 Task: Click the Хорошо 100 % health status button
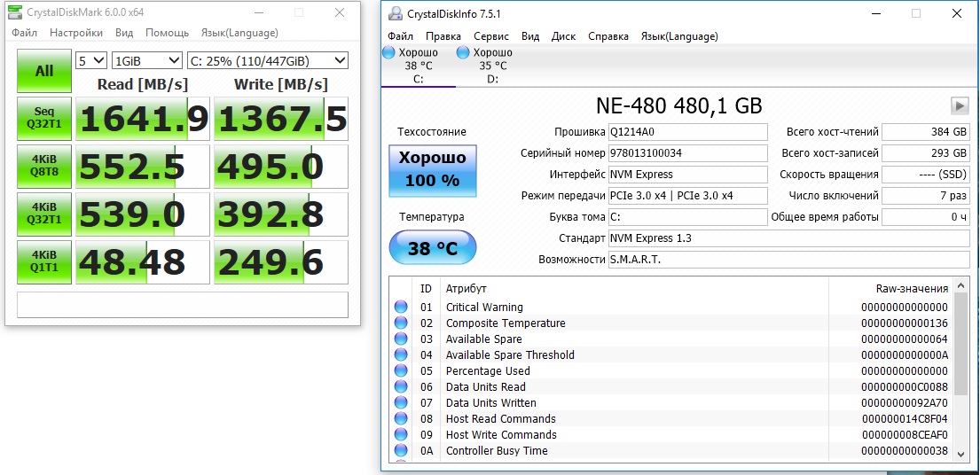pyautogui.click(x=433, y=170)
